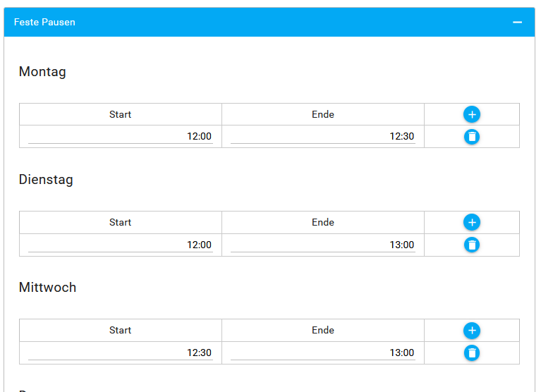Edit Mittwoch start time 12:30
541x392 pixels.
[x=121, y=353]
